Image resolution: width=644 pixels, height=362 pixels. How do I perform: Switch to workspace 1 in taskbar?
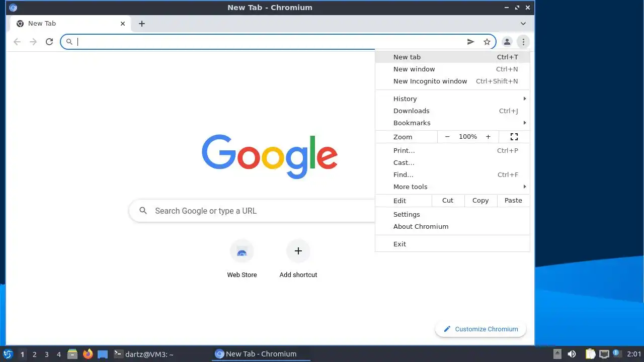coord(23,354)
